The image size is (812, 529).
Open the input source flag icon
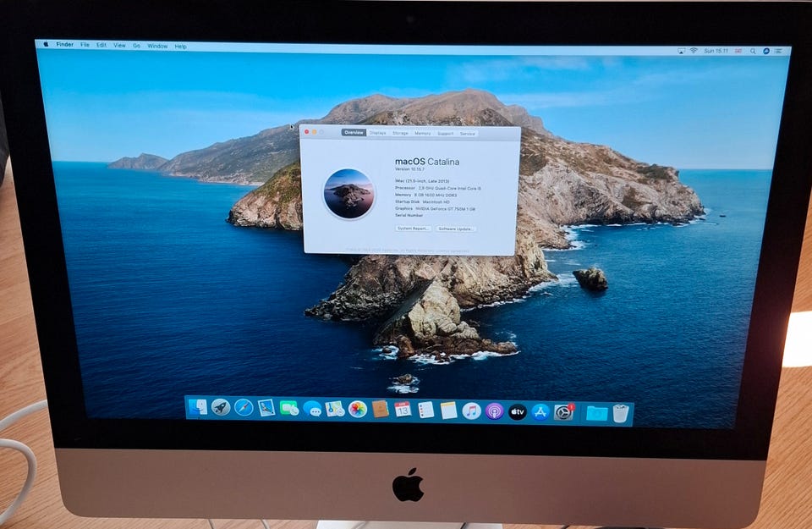click(x=738, y=52)
